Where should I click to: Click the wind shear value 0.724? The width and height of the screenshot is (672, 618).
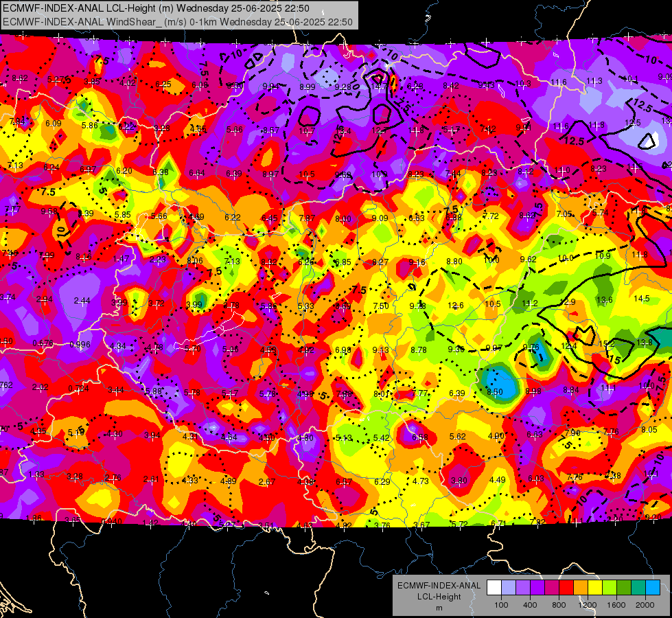click(78, 389)
